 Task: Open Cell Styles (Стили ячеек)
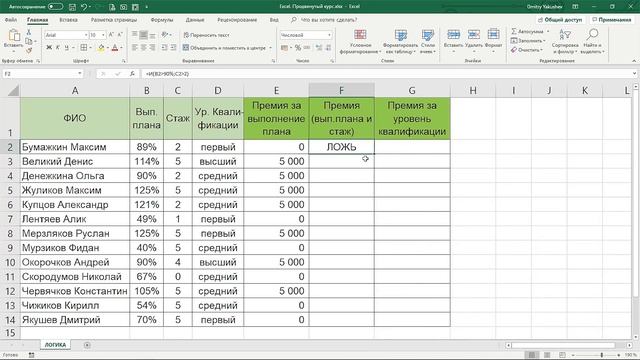tap(428, 42)
